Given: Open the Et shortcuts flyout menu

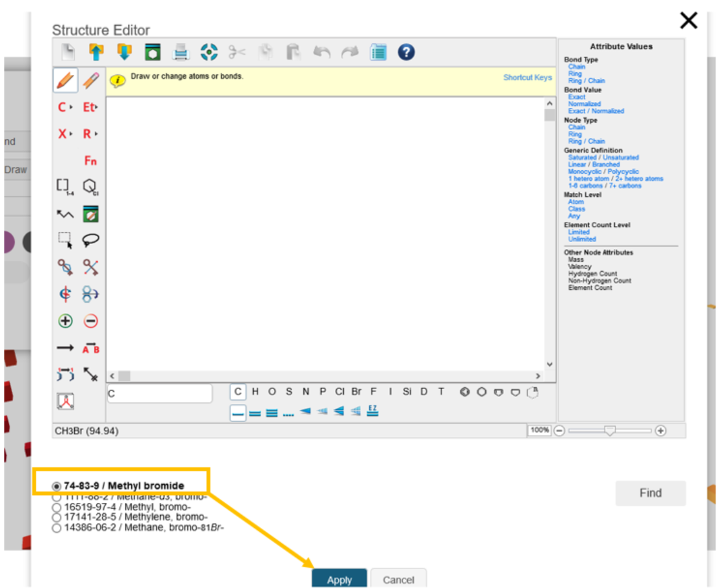Looking at the screenshot, I should 90,108.
